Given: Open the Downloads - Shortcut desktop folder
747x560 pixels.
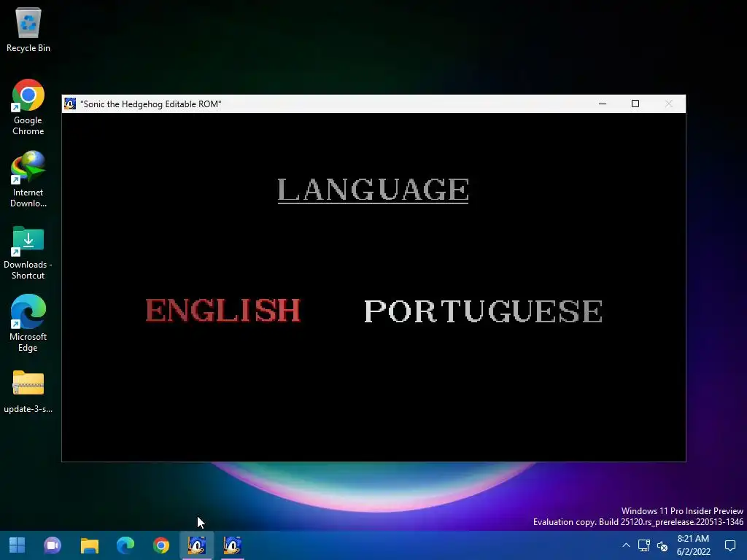Looking at the screenshot, I should point(28,252).
